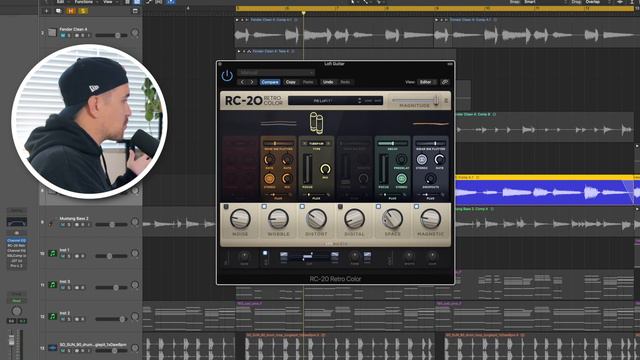Click the Space Predelay knob
The image size is (640, 360).
point(401,160)
